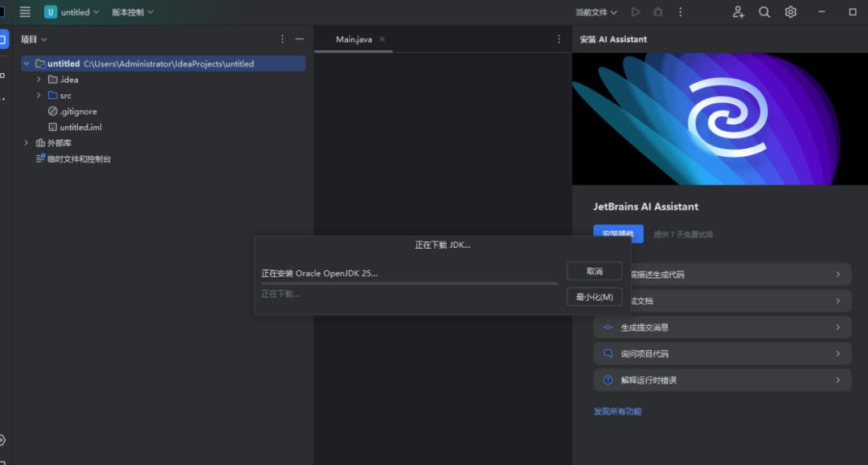Click the Run button icon
Image resolution: width=868 pixels, height=465 pixels.
(636, 12)
